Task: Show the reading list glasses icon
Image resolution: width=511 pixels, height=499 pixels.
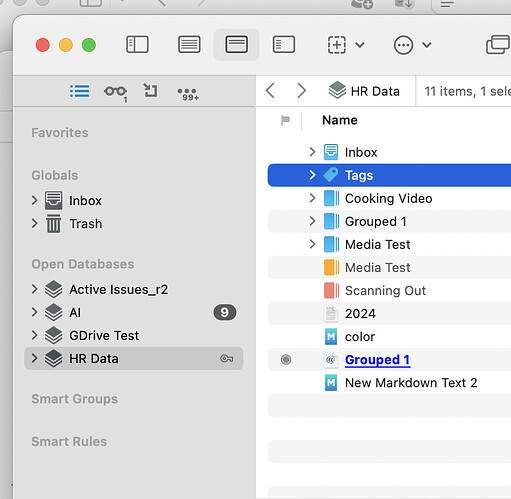Action: pyautogui.click(x=115, y=92)
